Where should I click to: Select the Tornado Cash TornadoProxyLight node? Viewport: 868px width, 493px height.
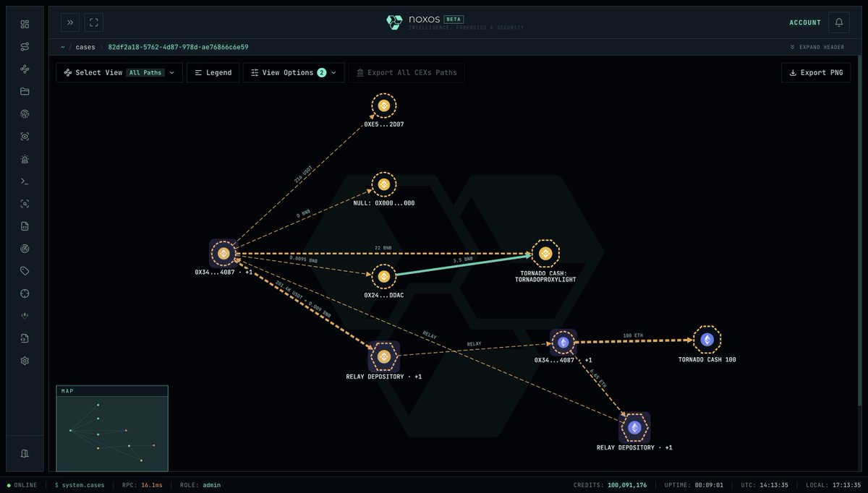click(545, 253)
